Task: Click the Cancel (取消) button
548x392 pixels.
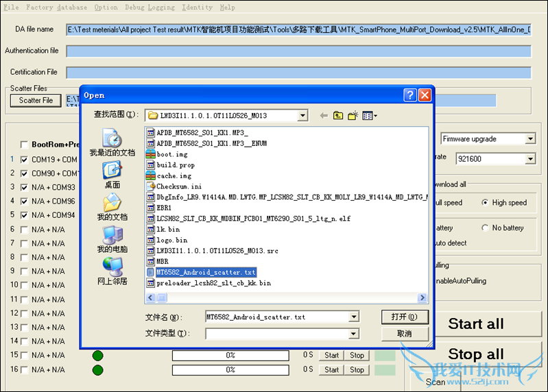Action: coord(405,334)
